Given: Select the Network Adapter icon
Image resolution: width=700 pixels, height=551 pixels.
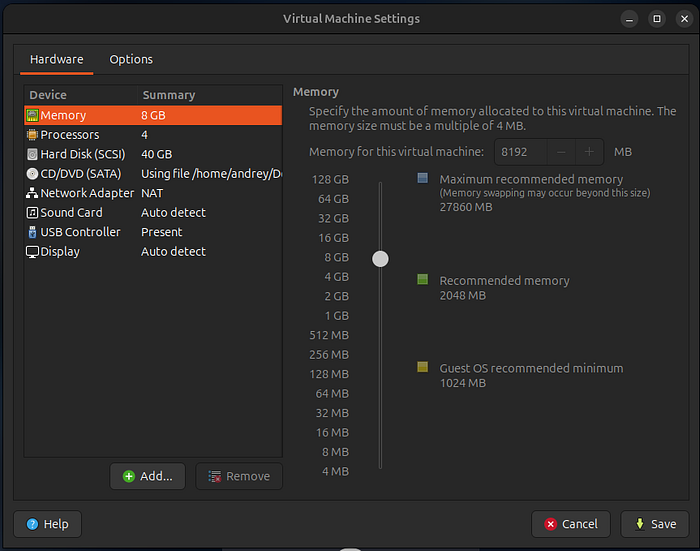Looking at the screenshot, I should (32, 193).
